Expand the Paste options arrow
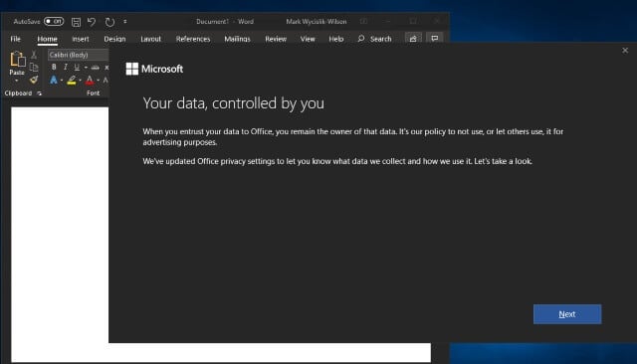637x364 pixels. coord(17,81)
